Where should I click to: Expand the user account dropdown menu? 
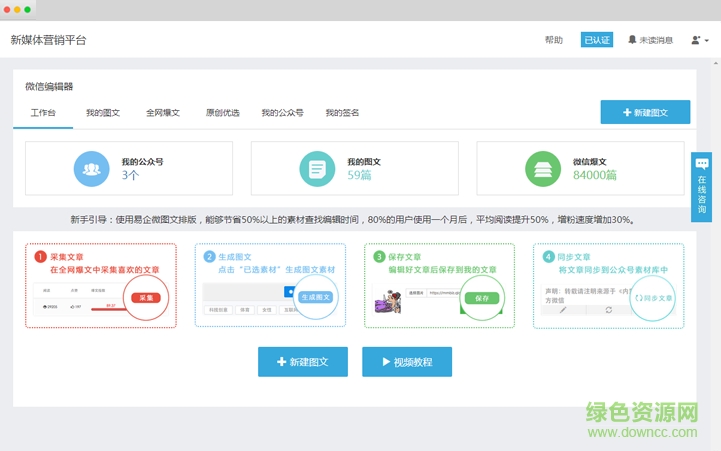pyautogui.click(x=700, y=40)
